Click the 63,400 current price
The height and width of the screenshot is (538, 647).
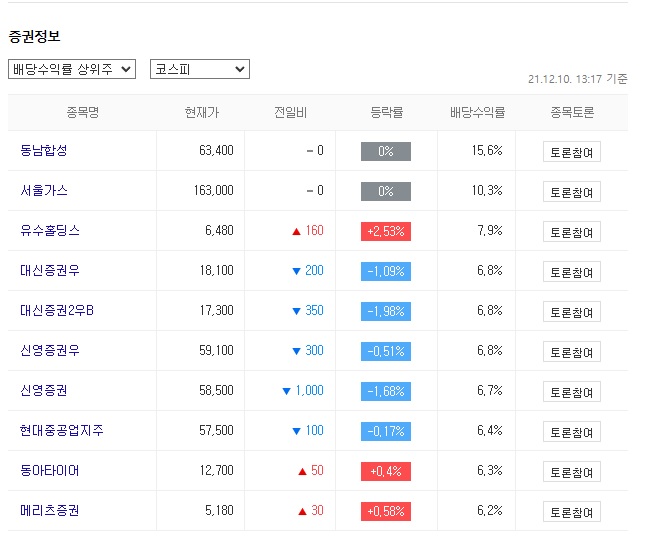pyautogui.click(x=216, y=151)
